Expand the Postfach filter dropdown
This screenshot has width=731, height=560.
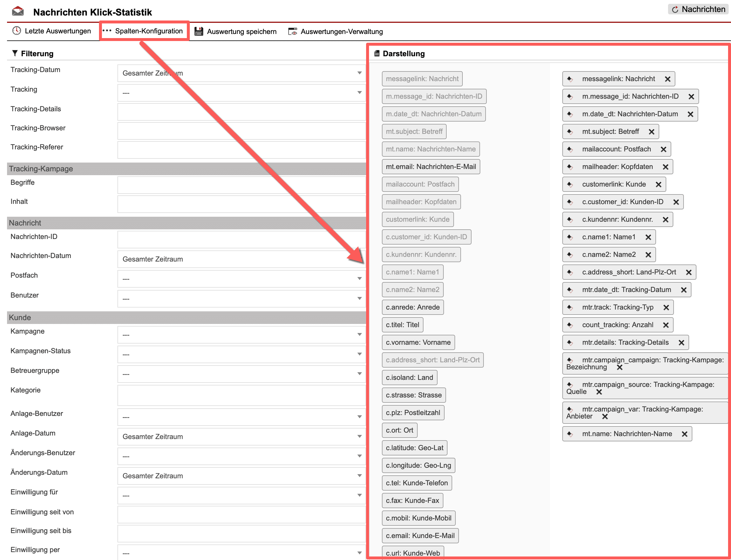[241, 279]
